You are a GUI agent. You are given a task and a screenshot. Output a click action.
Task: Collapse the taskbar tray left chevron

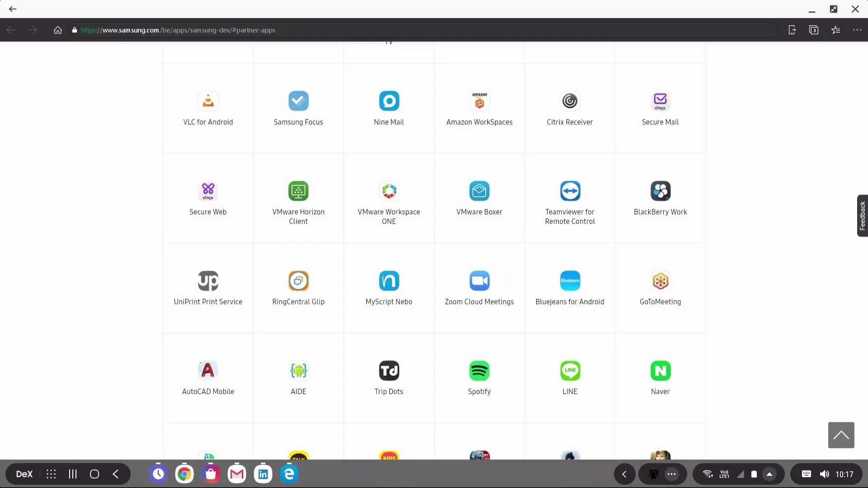coord(624,474)
